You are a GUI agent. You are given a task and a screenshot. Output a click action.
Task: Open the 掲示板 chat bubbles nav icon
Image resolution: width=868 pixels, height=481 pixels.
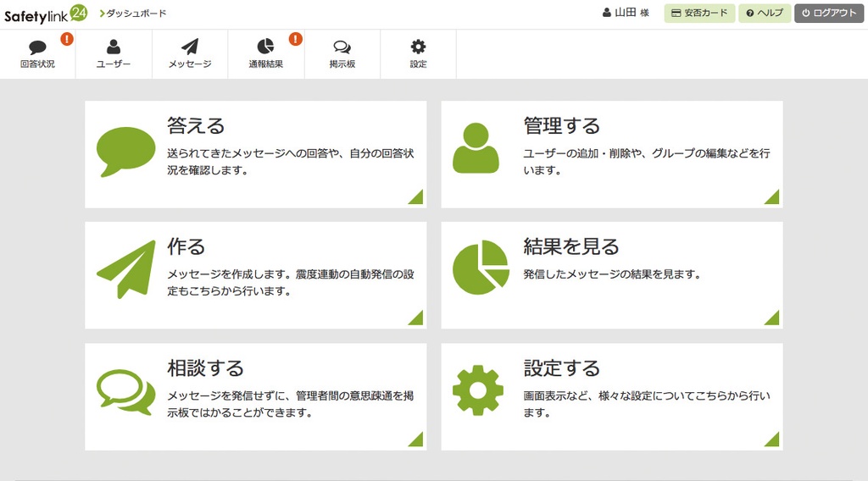coord(342,47)
